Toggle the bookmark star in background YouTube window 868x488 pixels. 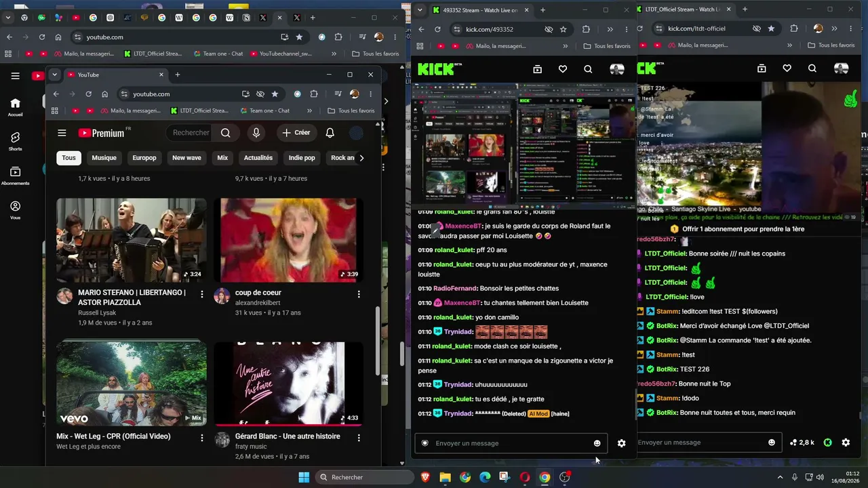299,37
